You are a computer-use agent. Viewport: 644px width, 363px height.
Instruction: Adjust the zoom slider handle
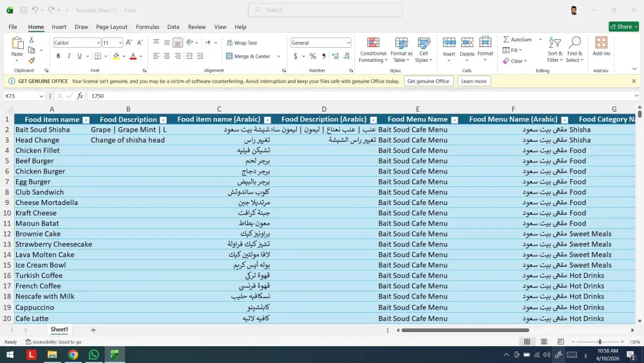(600, 342)
